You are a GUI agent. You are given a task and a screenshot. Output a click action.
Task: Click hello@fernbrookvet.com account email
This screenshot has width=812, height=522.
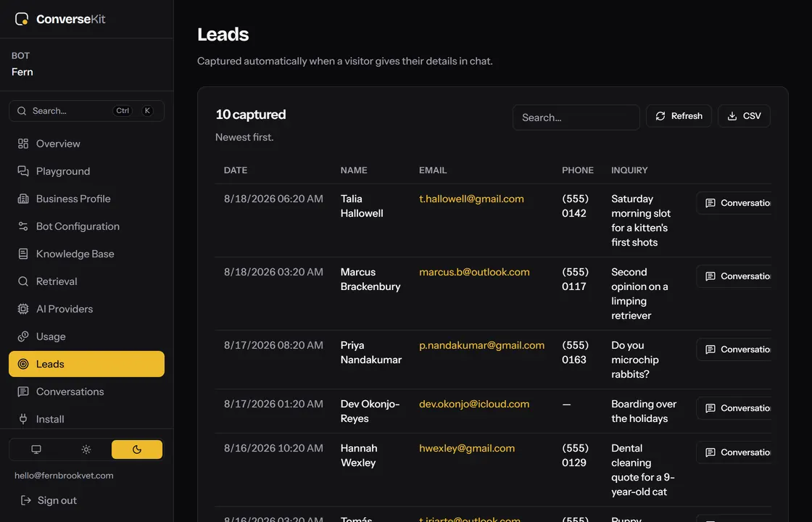pyautogui.click(x=64, y=476)
